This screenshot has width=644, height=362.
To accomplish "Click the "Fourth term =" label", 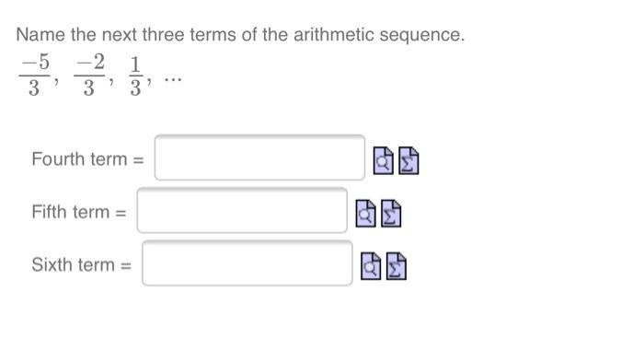I will (88, 159).
